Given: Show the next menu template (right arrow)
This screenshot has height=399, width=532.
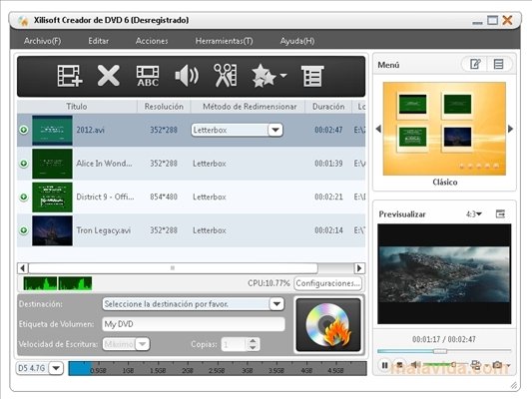Looking at the screenshot, I should coord(511,129).
